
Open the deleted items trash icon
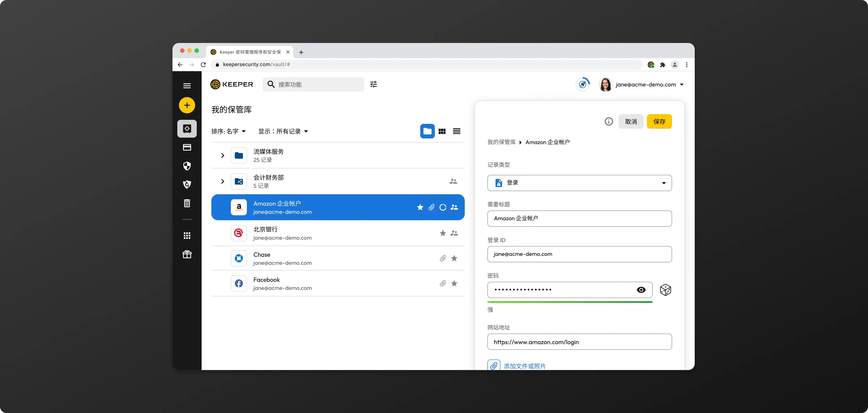pyautogui.click(x=187, y=203)
